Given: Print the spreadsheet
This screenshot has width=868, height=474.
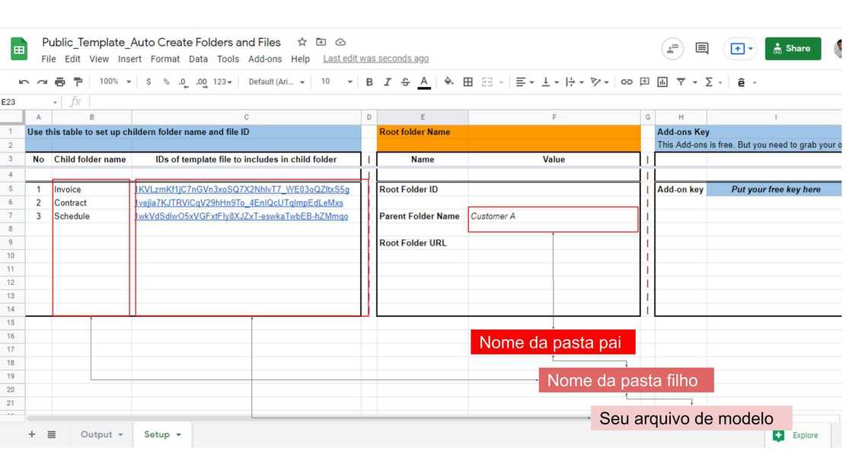Looking at the screenshot, I should 60,82.
